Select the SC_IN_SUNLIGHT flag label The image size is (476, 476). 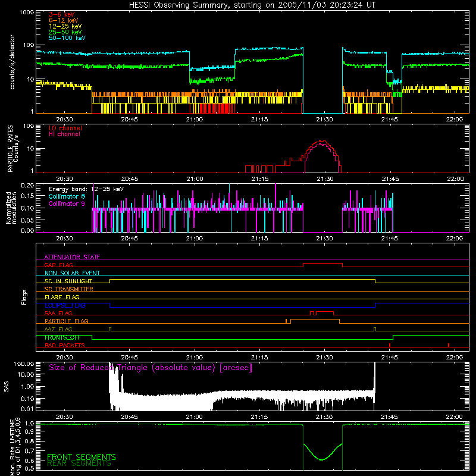click(68, 281)
